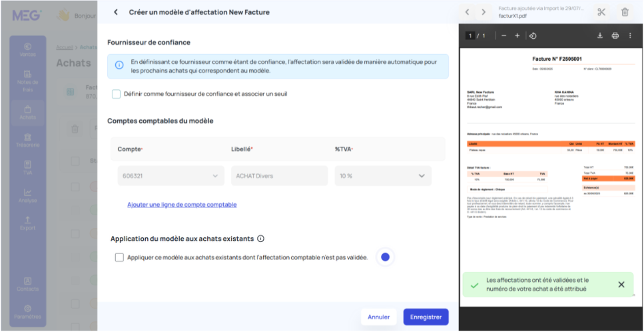Open PDF viewer more options menu
Image resolution: width=644 pixels, height=332 pixels.
(x=630, y=36)
